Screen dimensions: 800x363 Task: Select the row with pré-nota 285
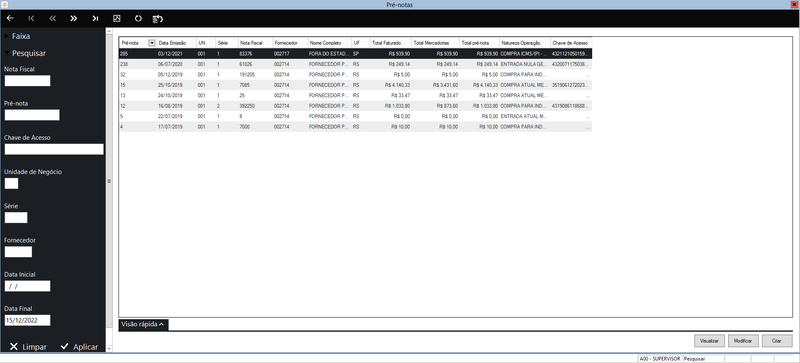point(356,54)
